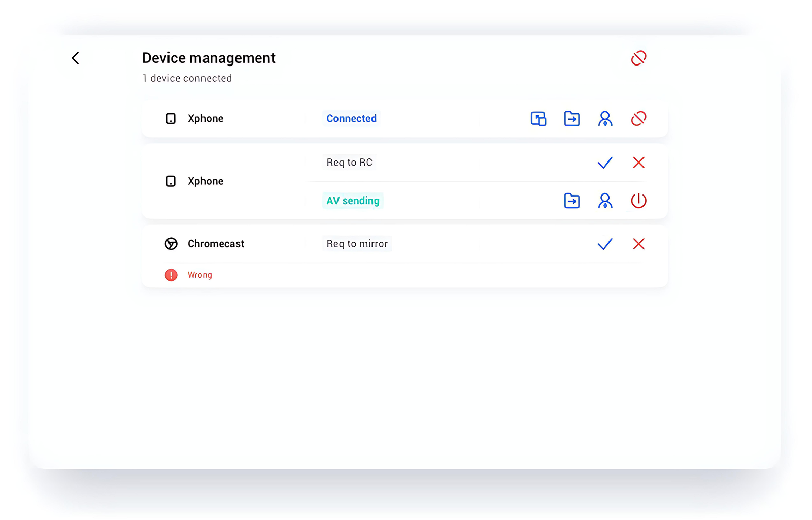The image size is (812, 520).
Task: Click the red Wrong error alert icon
Action: click(171, 275)
